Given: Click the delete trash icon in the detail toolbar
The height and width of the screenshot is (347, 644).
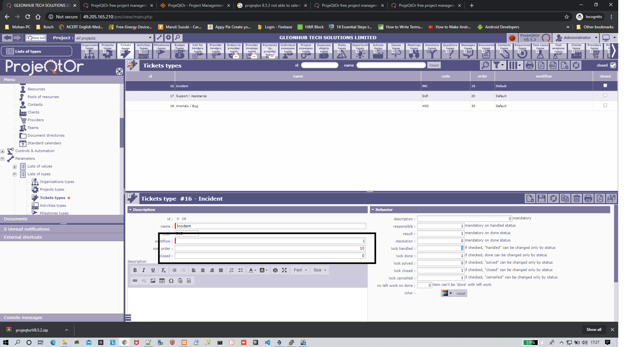Looking at the screenshot, I should [x=577, y=199].
